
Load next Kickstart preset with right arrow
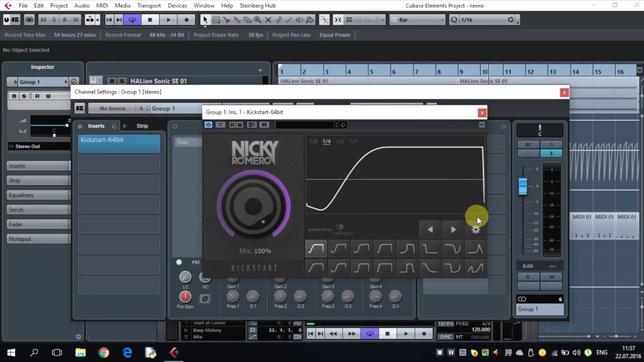point(453,229)
